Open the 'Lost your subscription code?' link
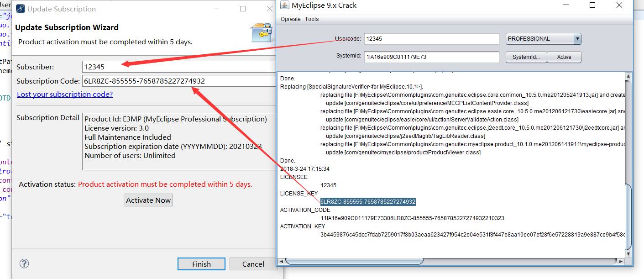The width and height of the screenshot is (644, 279). click(x=65, y=94)
